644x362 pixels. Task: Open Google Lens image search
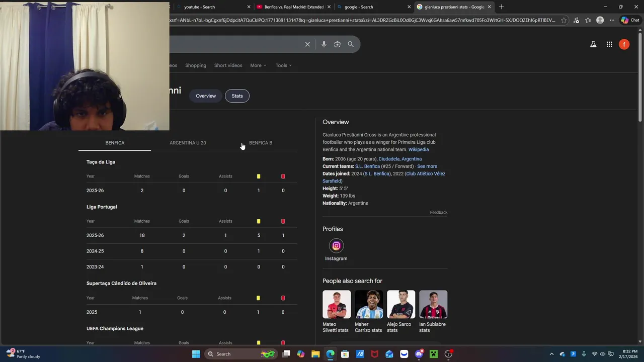[x=337, y=44]
